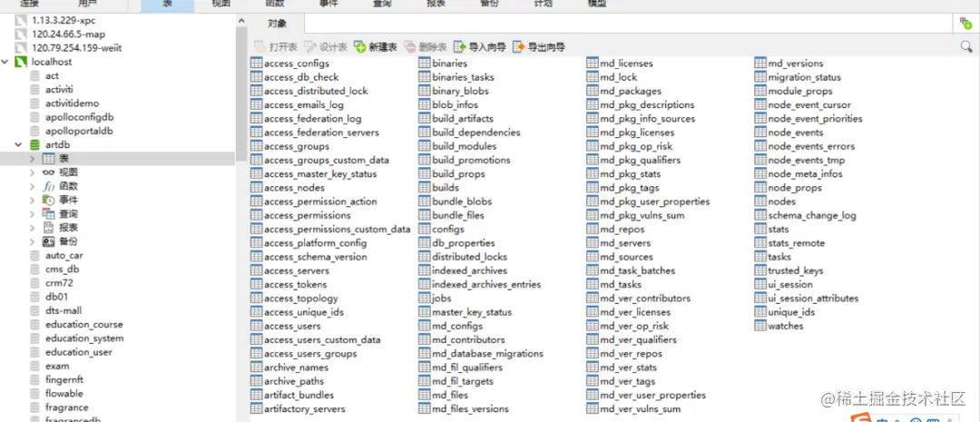Click the 设计表 (design table) toolbar button
This screenshot has width=980, height=422.
coord(326,47)
